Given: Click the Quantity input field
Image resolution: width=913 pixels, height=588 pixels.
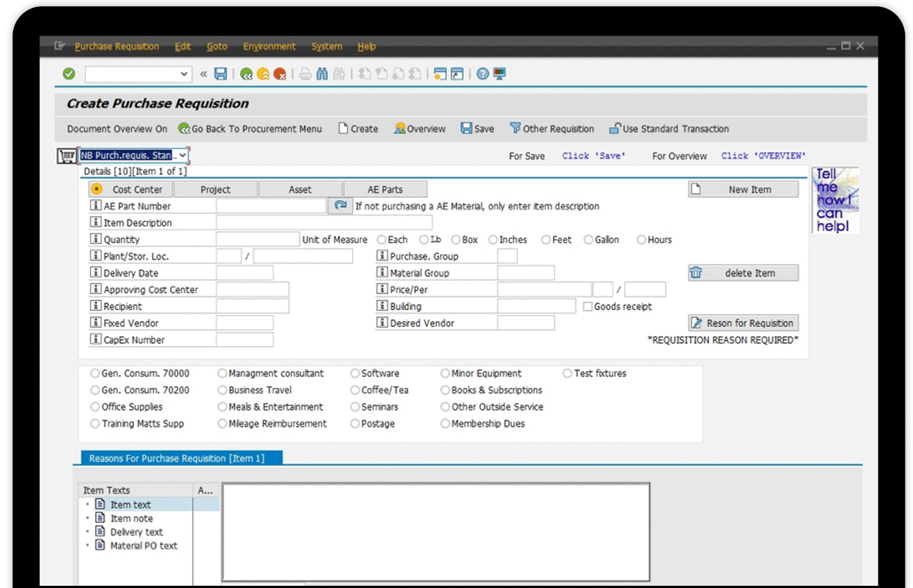Looking at the screenshot, I should [257, 239].
